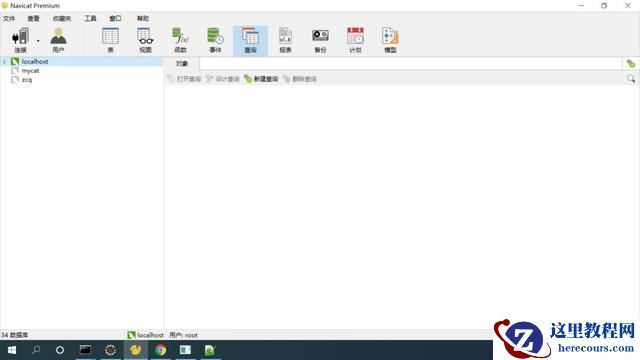Viewport: 640px width, 360px height.
Task: Open the Window (窗口) menu
Action: click(116, 18)
